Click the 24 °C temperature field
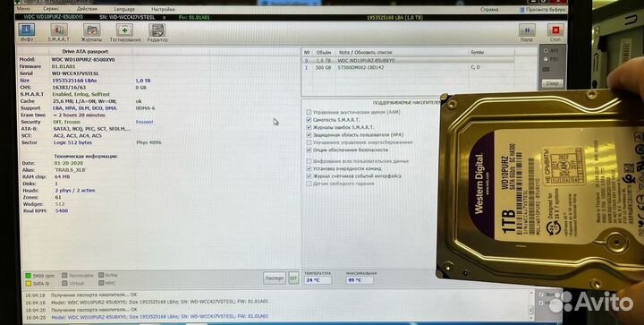This screenshot has height=325, width=644. [x=318, y=280]
